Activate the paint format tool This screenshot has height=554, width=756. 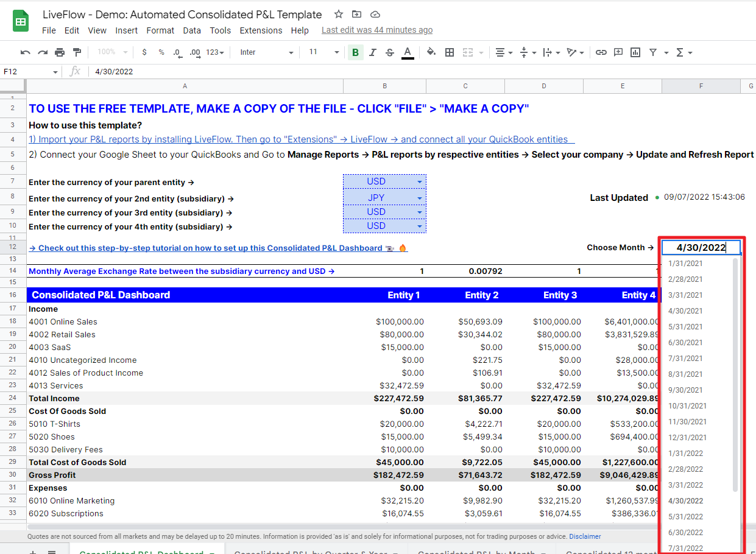coord(77,52)
